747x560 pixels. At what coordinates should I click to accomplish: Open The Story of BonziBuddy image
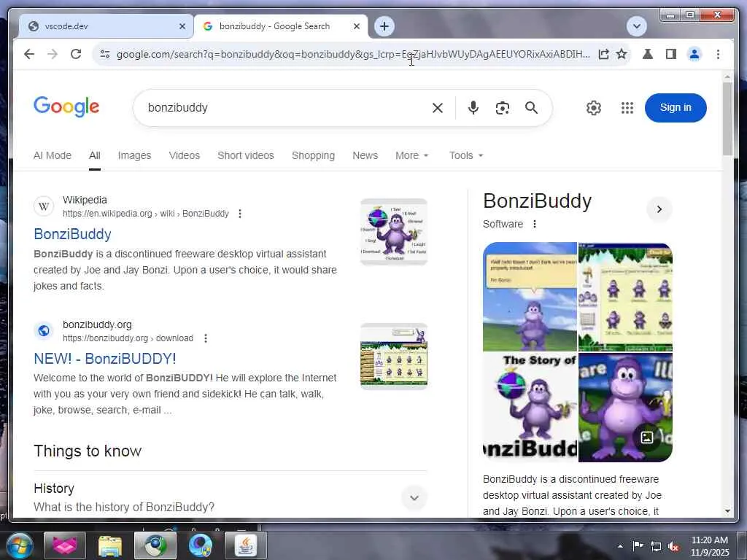tap(530, 407)
